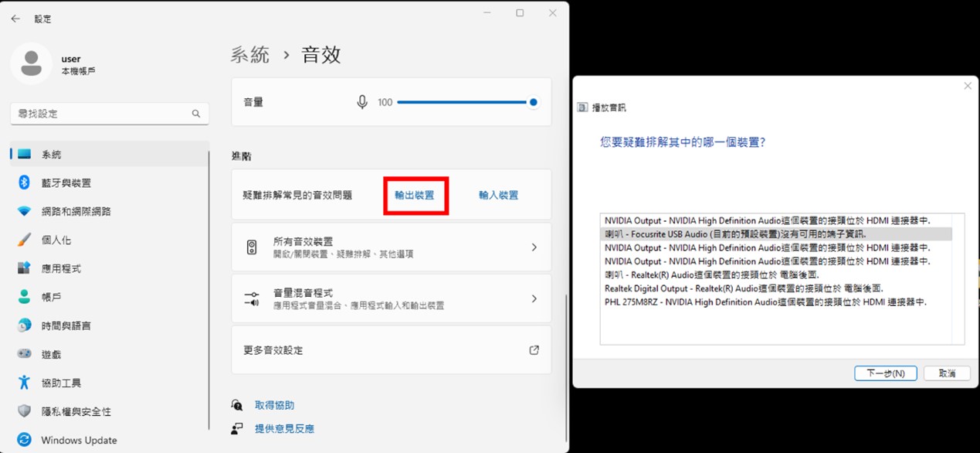Image resolution: width=980 pixels, height=453 pixels.
Task: Open Network and internet (網路和網際網路)
Action: coord(76,212)
